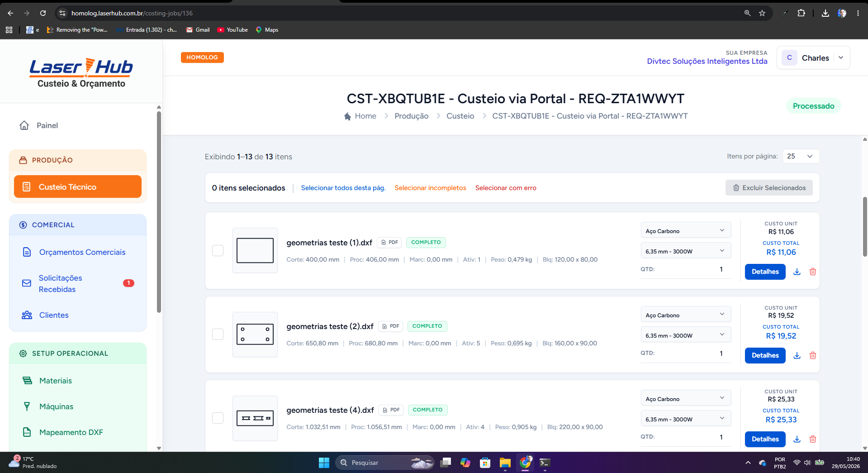Open the browser zoom magnifier icon

point(747,13)
